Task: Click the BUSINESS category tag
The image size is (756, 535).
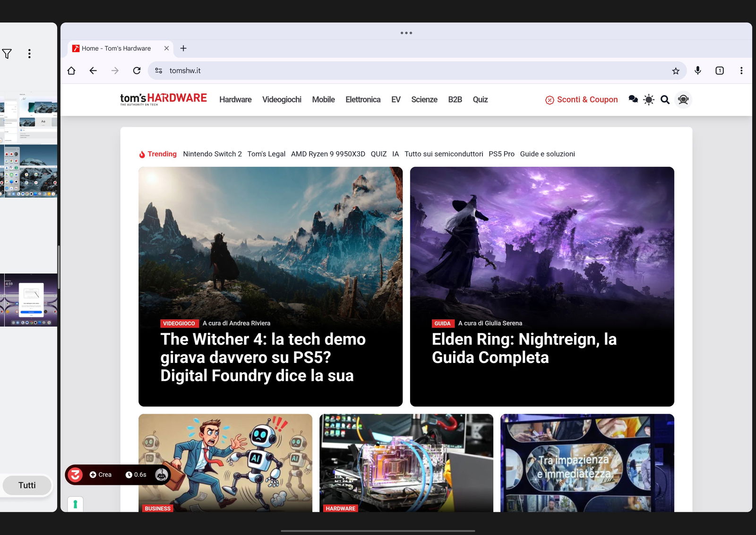Action: click(157, 509)
